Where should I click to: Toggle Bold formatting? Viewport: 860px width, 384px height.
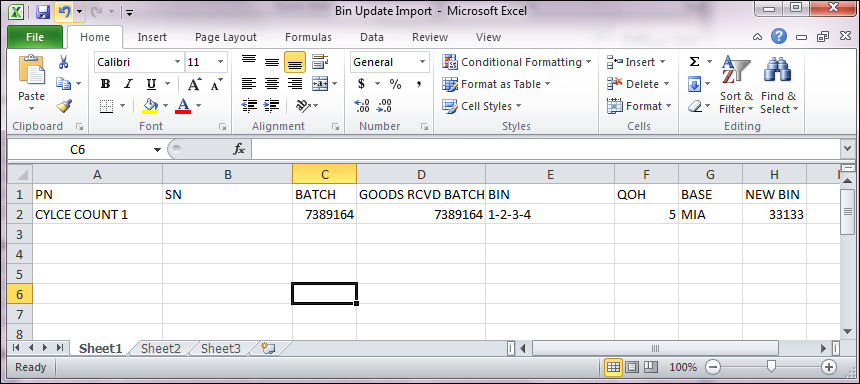click(x=105, y=84)
